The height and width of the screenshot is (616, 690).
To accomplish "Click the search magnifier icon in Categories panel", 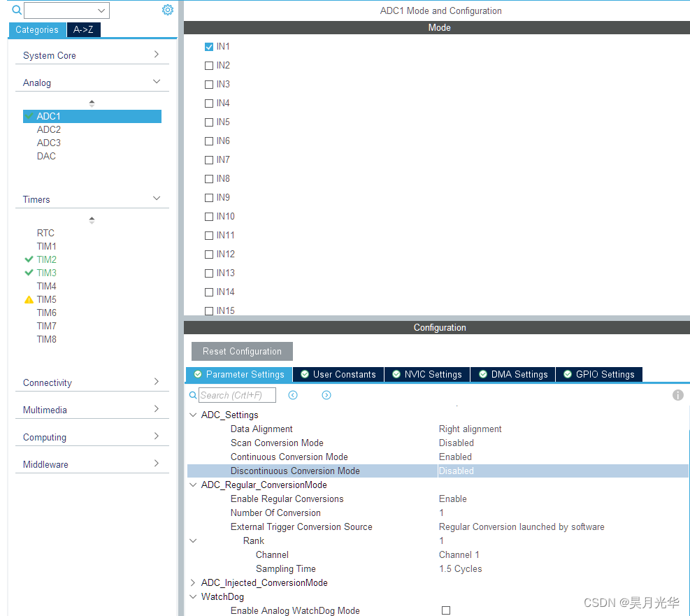I will [17, 10].
